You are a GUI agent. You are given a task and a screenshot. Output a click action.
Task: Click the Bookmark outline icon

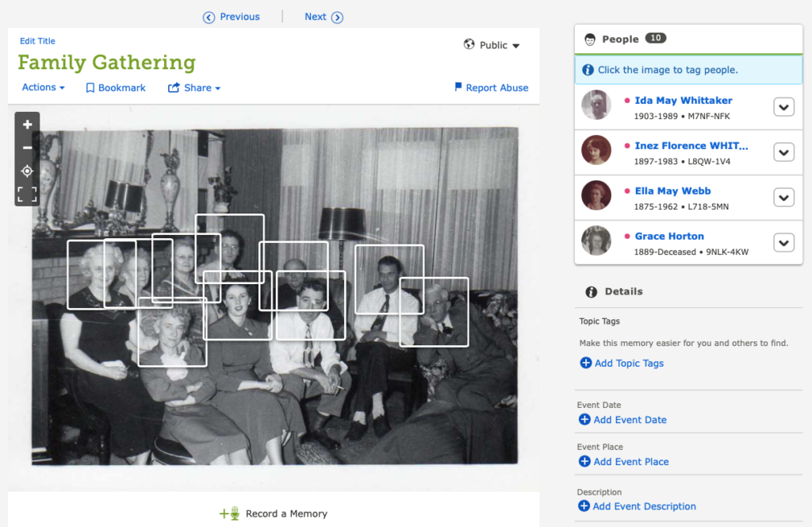(90, 87)
